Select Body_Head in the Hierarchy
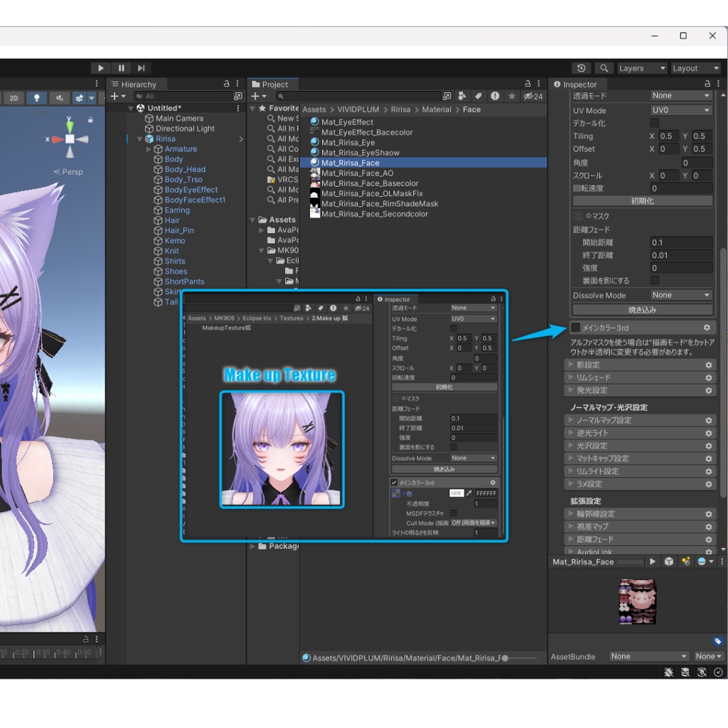This screenshot has height=728, width=728. [185, 169]
